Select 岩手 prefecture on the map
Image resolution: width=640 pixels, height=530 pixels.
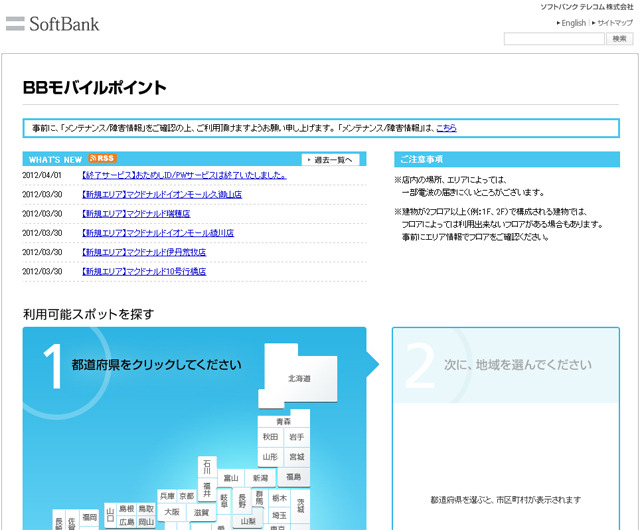pos(296,437)
